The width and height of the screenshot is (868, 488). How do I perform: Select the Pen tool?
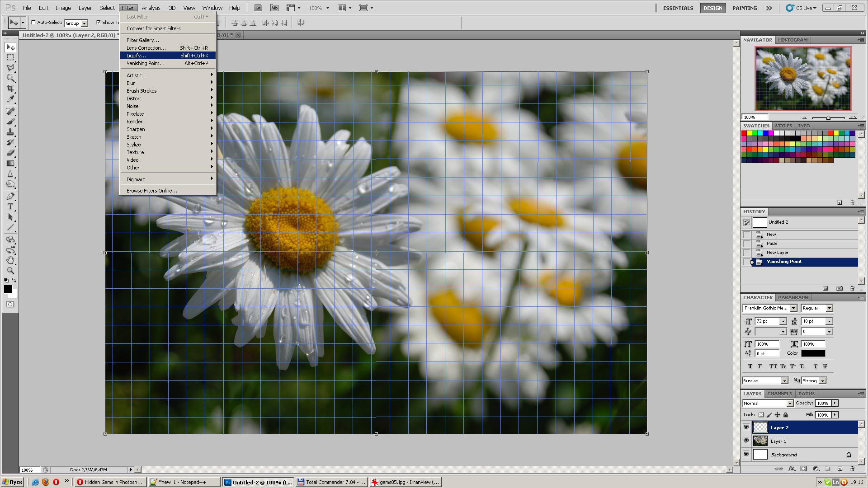(x=10, y=196)
